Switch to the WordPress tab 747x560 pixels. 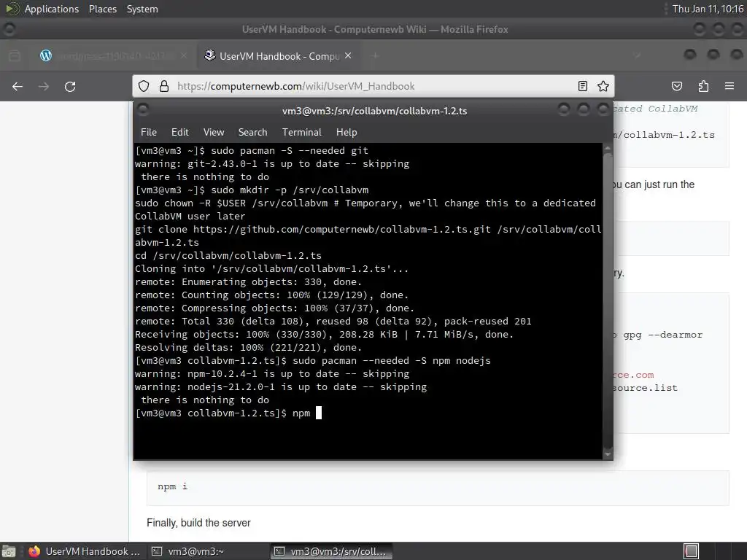tap(115, 55)
